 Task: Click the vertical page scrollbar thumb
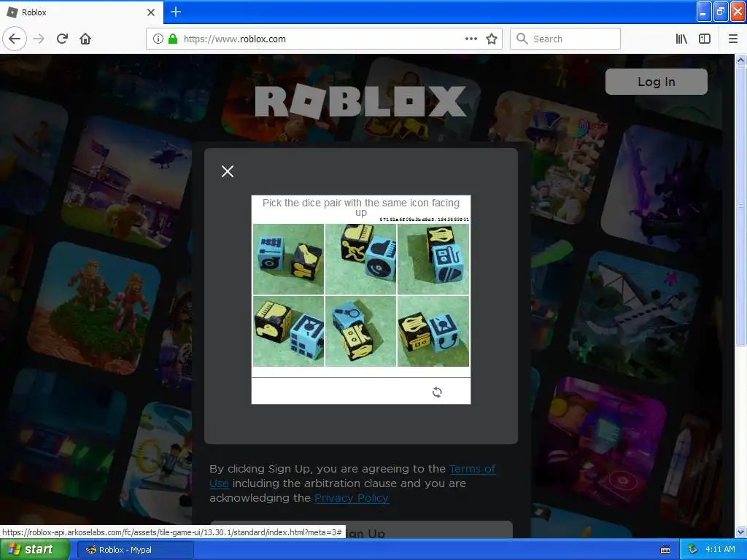740,206
